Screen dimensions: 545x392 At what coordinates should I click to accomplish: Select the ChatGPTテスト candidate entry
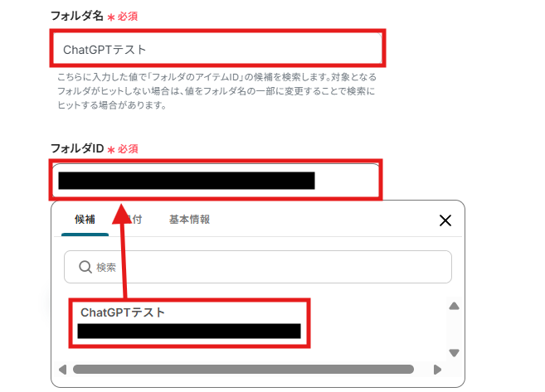tap(189, 323)
